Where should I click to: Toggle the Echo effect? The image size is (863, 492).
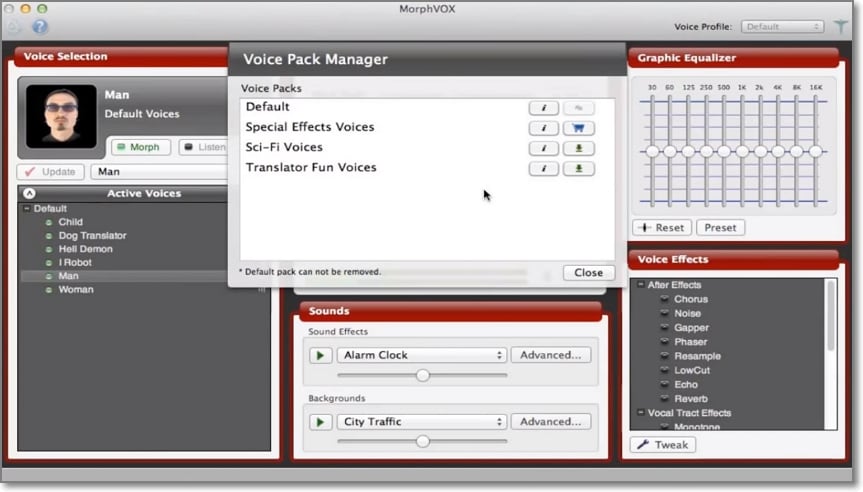tap(664, 385)
